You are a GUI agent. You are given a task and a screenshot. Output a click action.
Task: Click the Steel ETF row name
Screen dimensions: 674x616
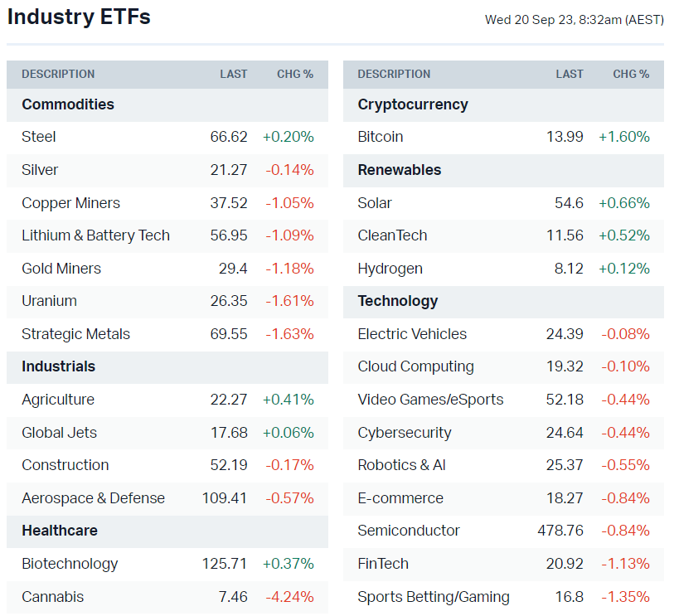pos(39,137)
